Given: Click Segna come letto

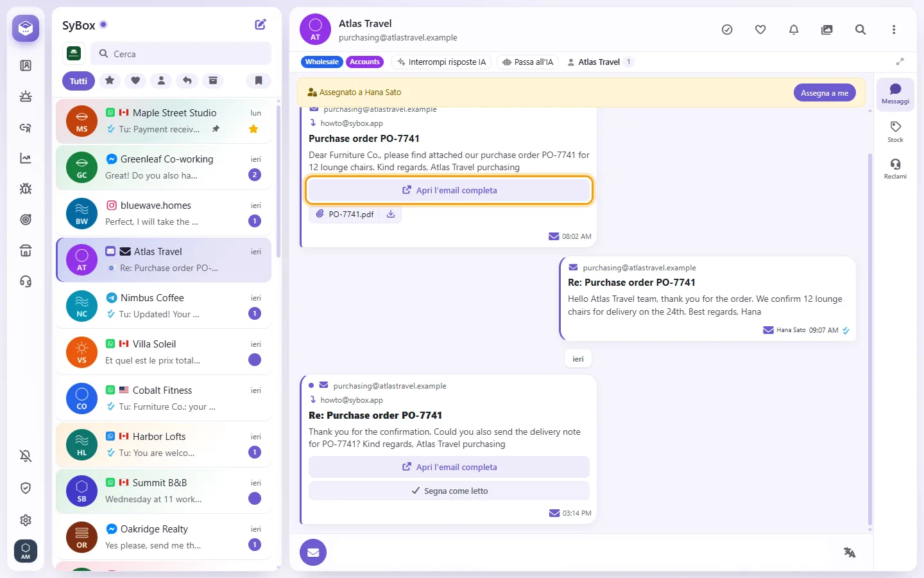Looking at the screenshot, I should [449, 491].
